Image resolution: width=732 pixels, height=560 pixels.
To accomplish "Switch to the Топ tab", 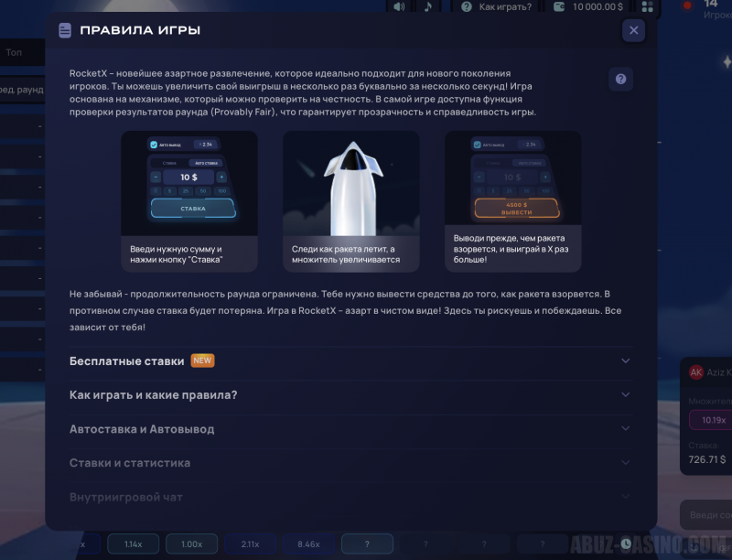I will click(14, 53).
